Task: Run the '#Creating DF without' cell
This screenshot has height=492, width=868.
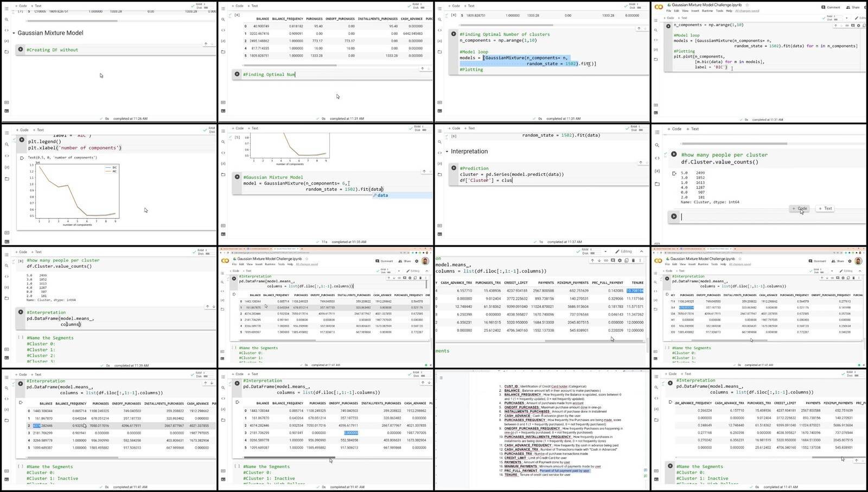Action: [21, 49]
